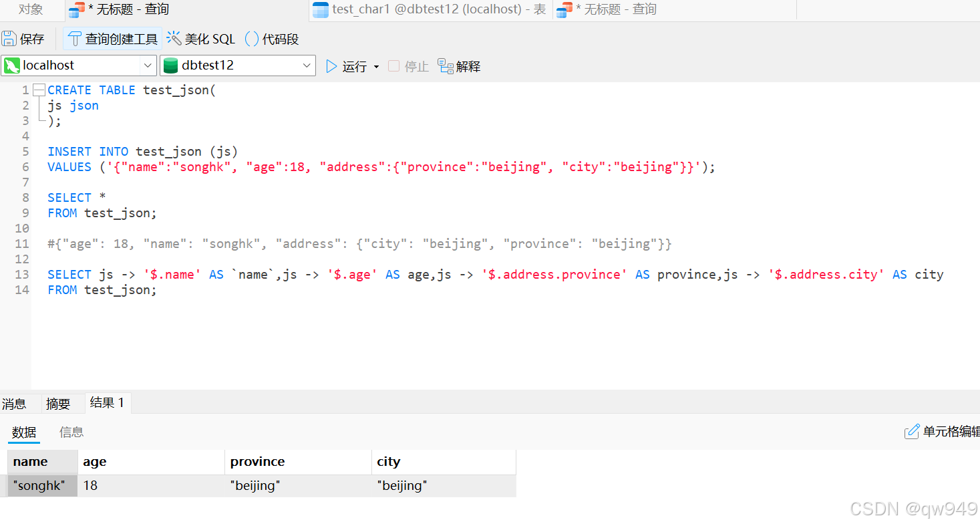Screen dimensions: 980x526
Task: Collapse the CREATE TABLE code fold
Action: click(39, 89)
